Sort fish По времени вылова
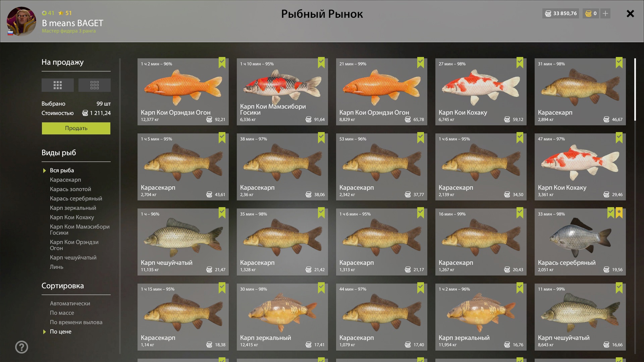Viewport: 644px width, 362px height. [x=76, y=322]
